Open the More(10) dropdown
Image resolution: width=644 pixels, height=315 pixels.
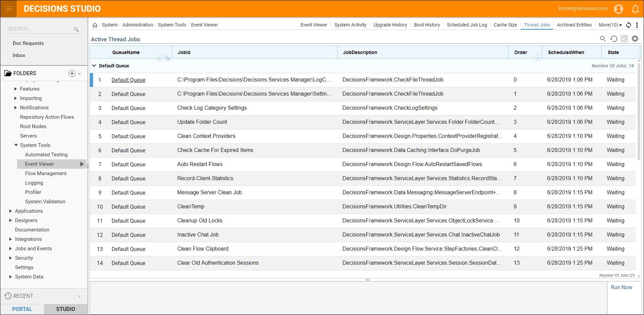coord(610,25)
